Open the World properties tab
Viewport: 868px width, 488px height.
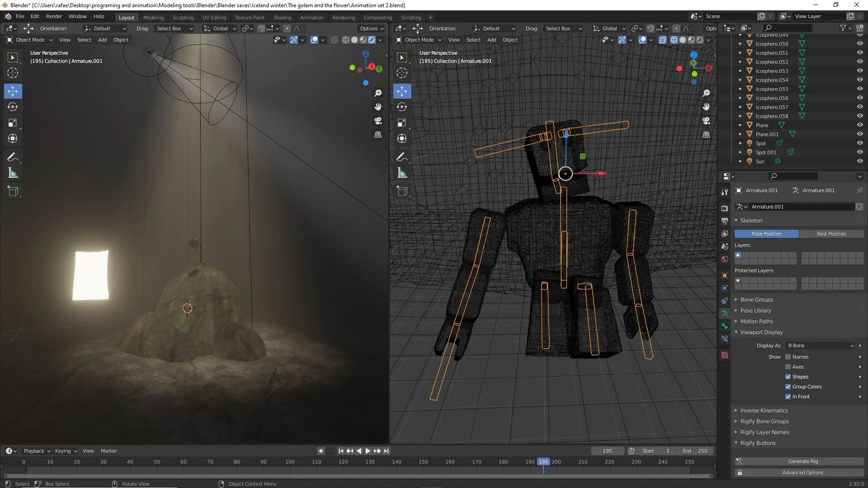725,259
